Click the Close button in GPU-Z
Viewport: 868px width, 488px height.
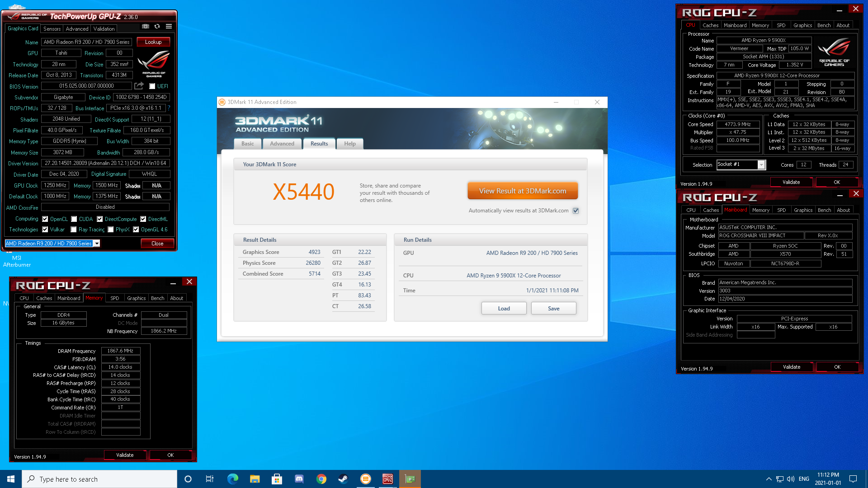click(x=157, y=244)
